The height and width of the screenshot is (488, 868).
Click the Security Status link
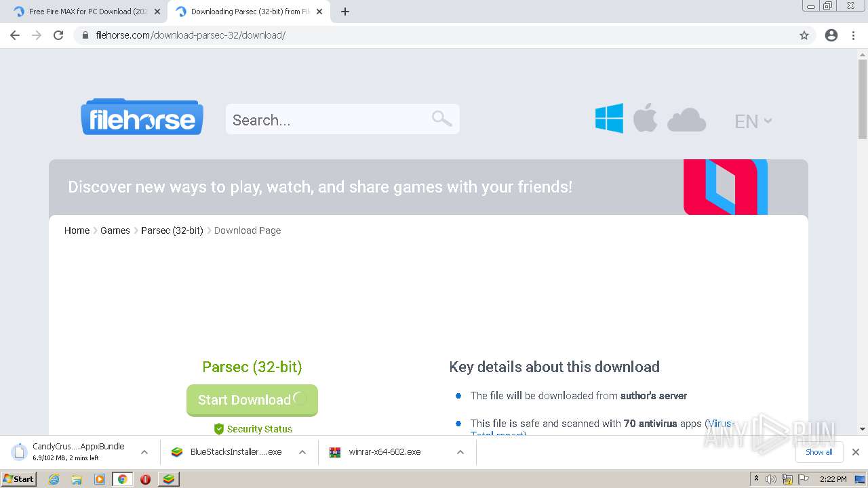pyautogui.click(x=253, y=429)
